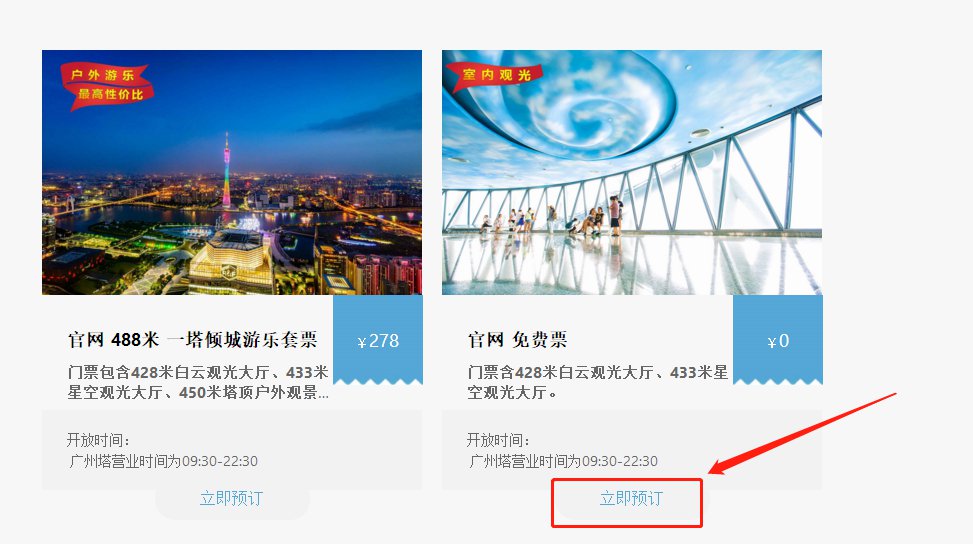Open the 官网 免费票 title
This screenshot has height=544, width=973.
coord(517,340)
